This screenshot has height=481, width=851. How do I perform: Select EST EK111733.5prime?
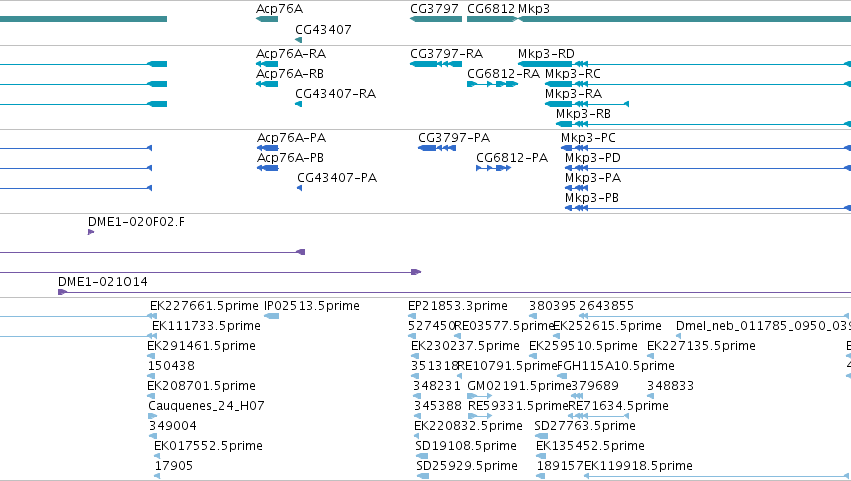206,326
